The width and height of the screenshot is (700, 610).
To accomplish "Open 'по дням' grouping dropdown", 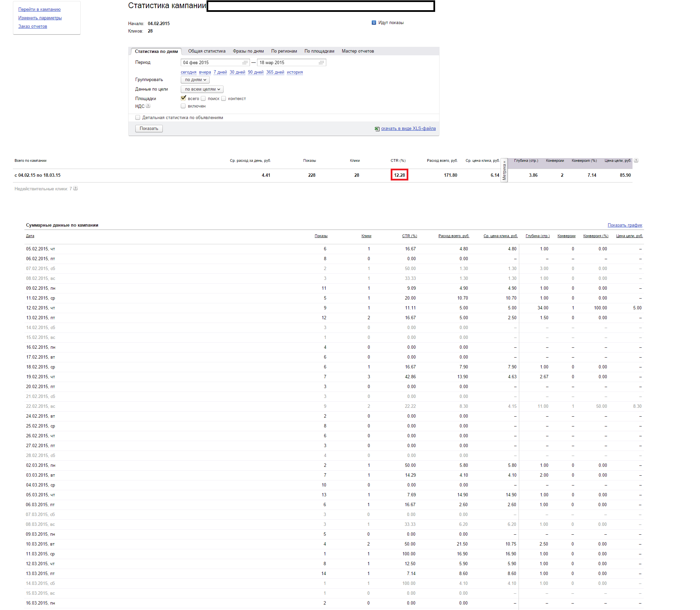I will click(x=195, y=80).
